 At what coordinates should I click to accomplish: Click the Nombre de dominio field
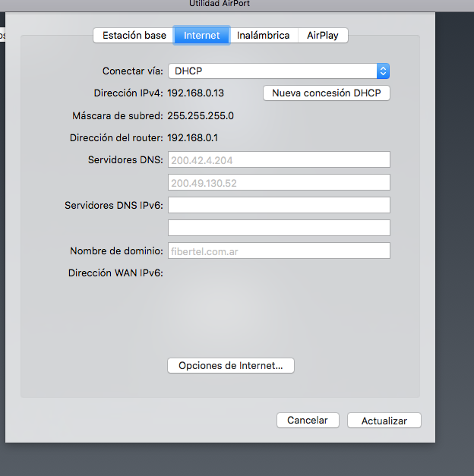[x=279, y=251]
